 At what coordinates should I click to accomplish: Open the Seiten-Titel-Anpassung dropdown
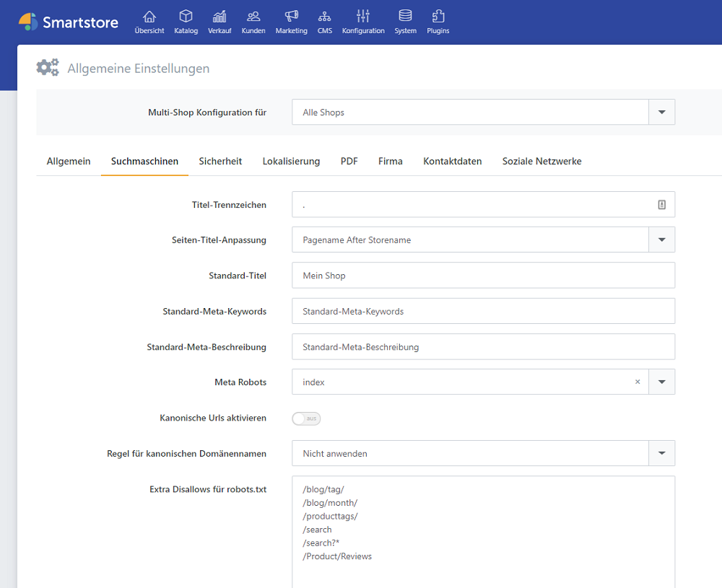point(661,240)
